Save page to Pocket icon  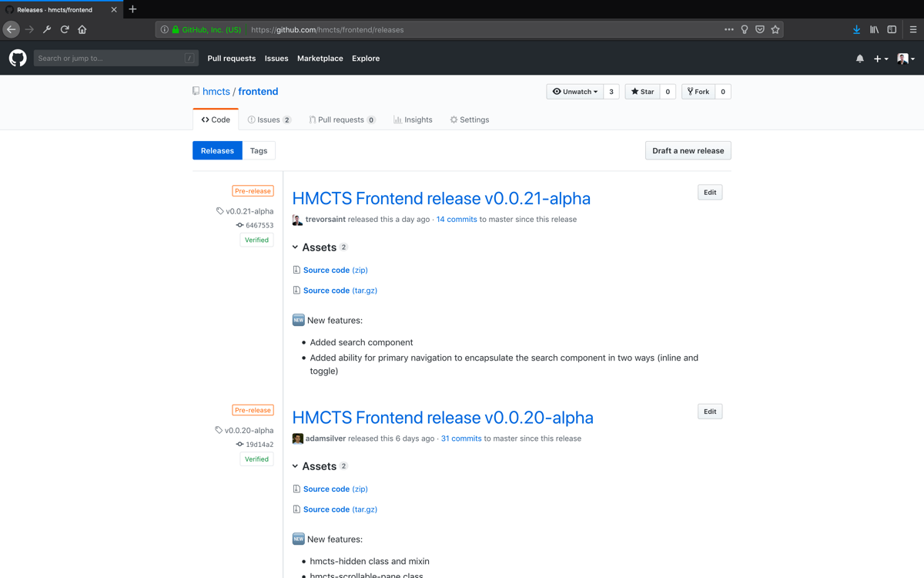(760, 29)
